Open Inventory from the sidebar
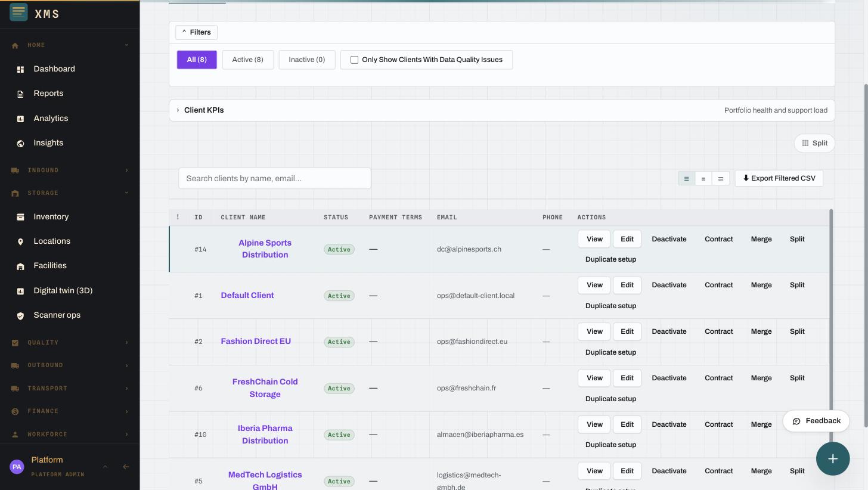868x490 pixels. point(51,217)
